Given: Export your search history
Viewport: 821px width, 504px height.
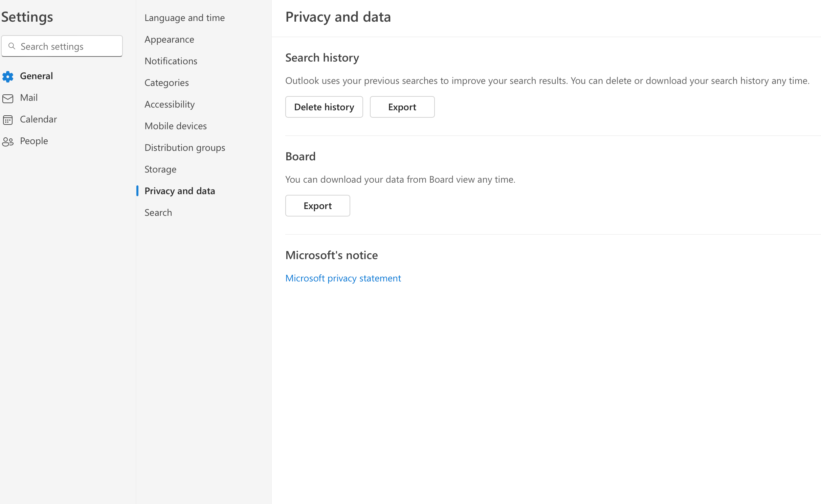Looking at the screenshot, I should (402, 107).
